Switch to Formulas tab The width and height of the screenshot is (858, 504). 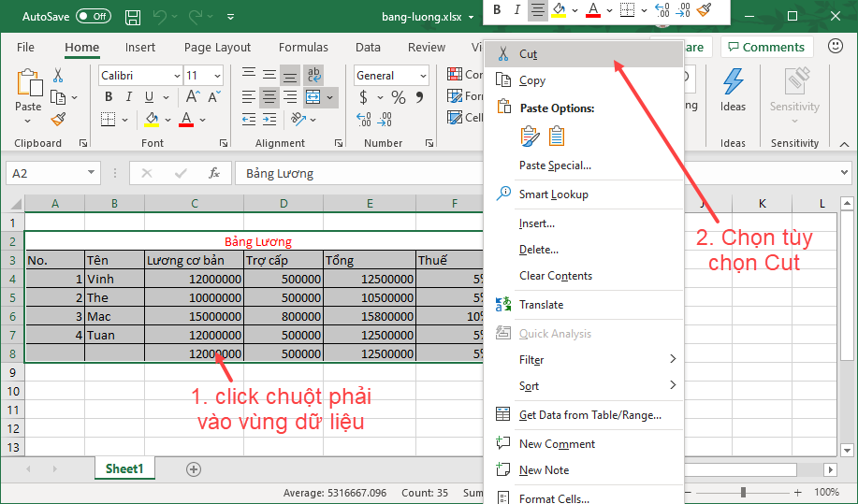(303, 48)
